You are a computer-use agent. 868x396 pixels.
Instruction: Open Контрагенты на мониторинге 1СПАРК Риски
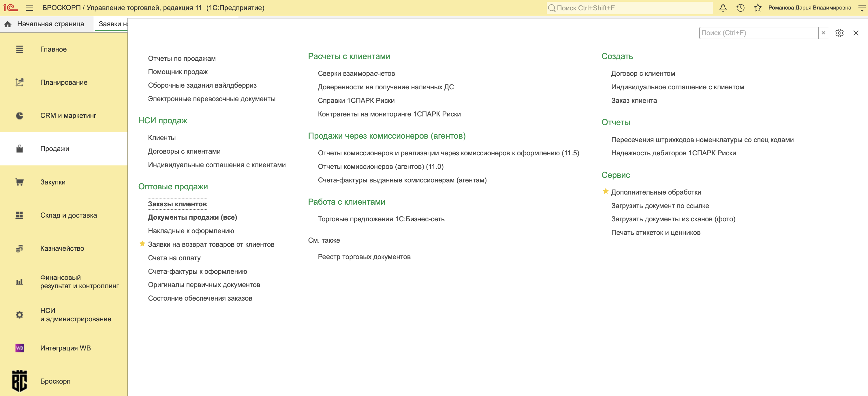389,114
